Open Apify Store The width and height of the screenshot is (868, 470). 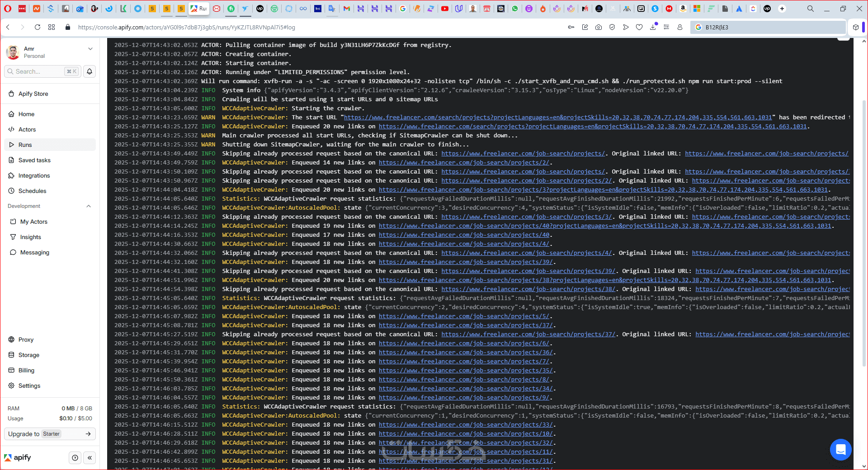(x=50, y=94)
